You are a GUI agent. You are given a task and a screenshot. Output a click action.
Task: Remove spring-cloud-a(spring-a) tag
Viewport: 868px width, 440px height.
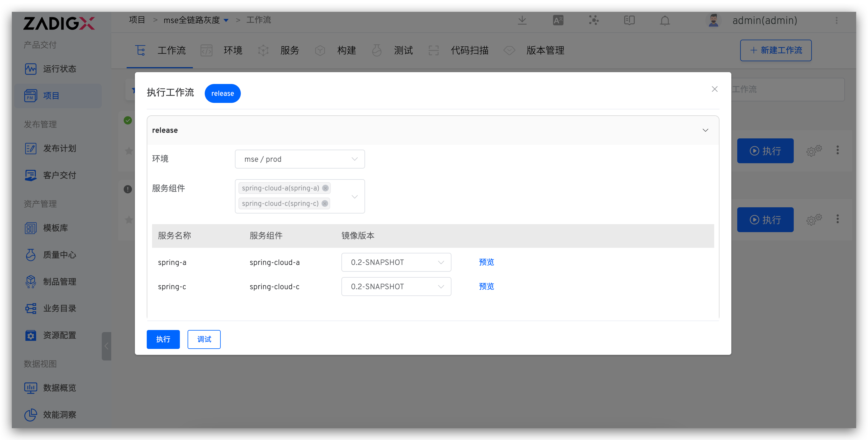[x=325, y=188]
